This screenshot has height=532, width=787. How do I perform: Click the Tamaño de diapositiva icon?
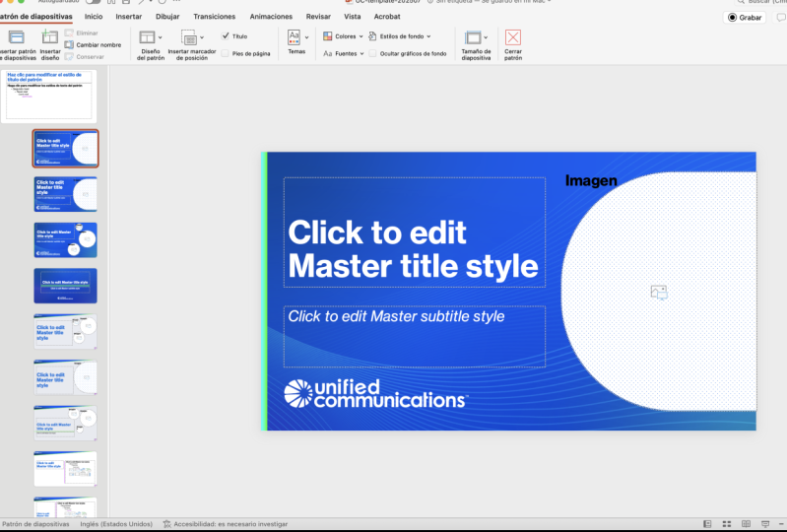[x=473, y=37]
